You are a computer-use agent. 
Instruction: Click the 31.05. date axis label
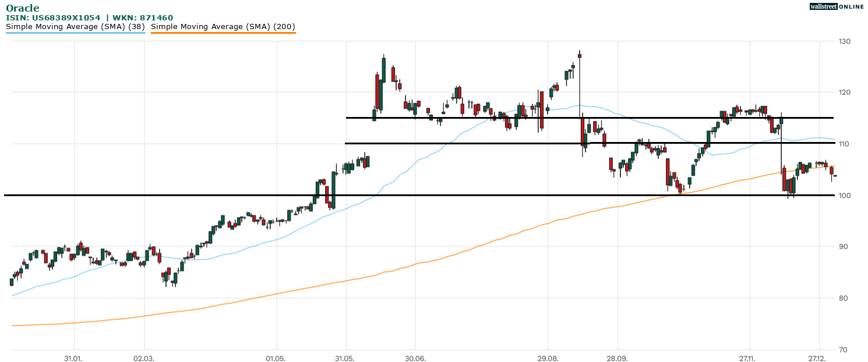pyautogui.click(x=345, y=358)
